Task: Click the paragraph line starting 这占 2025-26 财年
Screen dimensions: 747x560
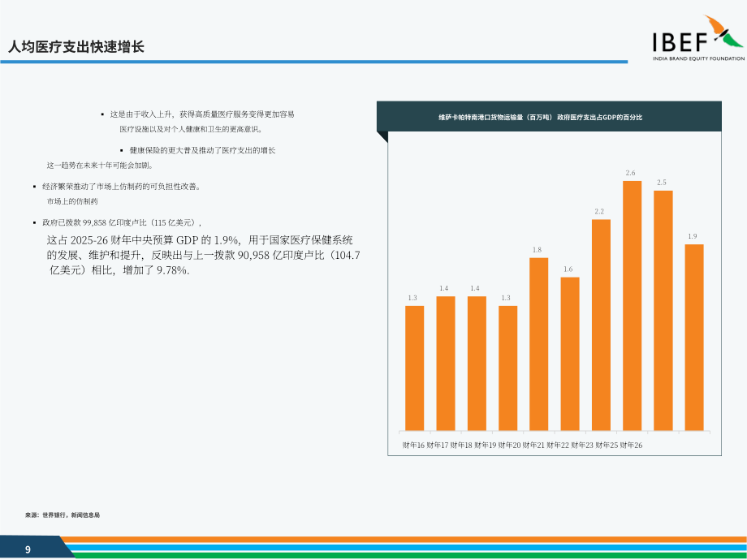Action: pos(200,240)
